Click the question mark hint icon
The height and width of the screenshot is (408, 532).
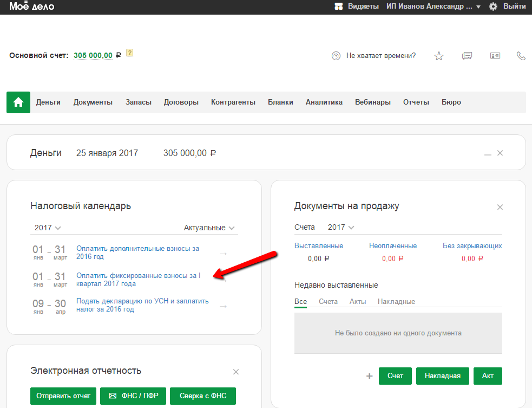tap(129, 53)
